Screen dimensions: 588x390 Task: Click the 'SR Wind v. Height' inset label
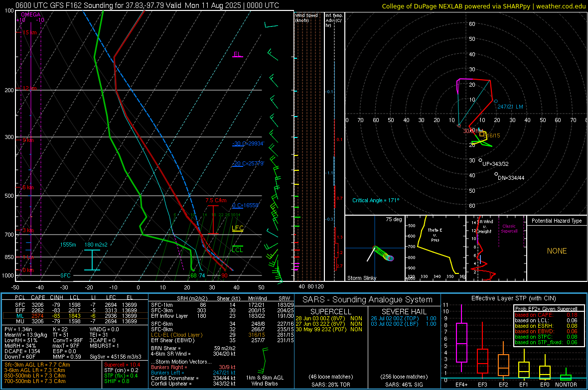486,227
